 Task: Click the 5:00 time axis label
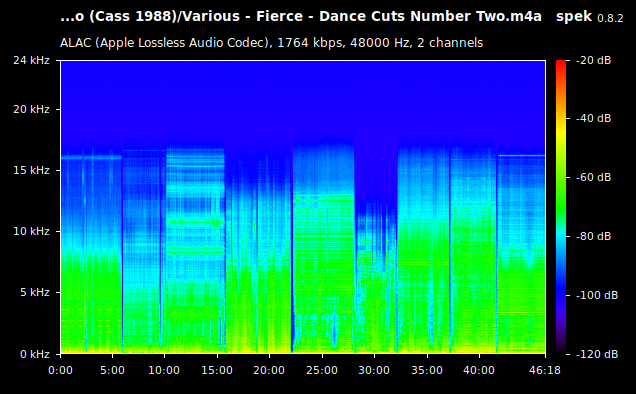(x=112, y=370)
